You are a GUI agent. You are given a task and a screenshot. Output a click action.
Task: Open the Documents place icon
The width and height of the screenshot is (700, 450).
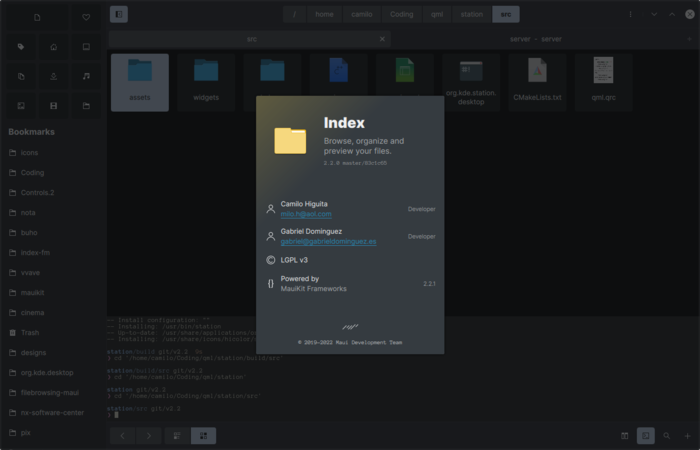[x=21, y=76]
